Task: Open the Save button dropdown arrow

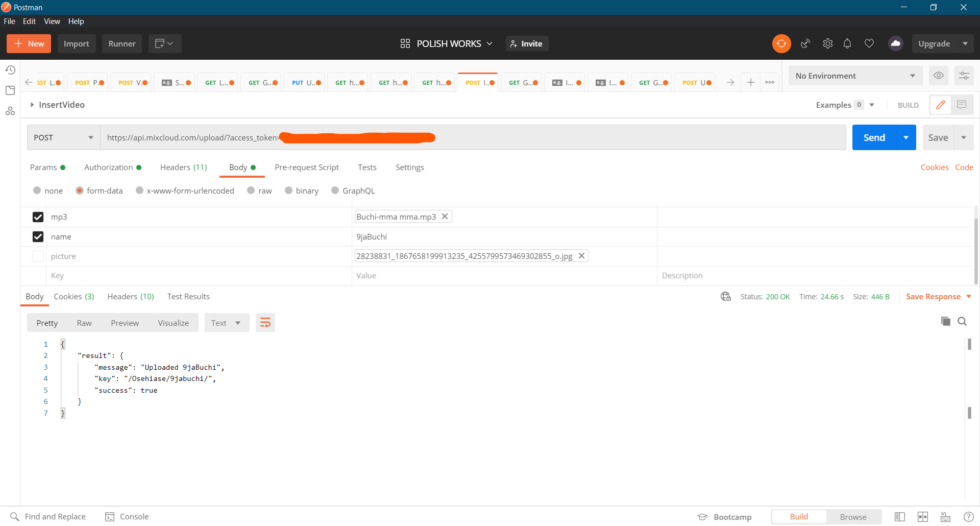Action: 964,137
